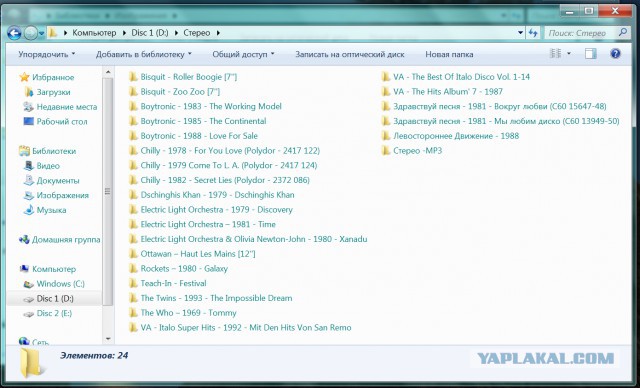Select 'Компьютер' in the address breadcrumb

[94, 33]
